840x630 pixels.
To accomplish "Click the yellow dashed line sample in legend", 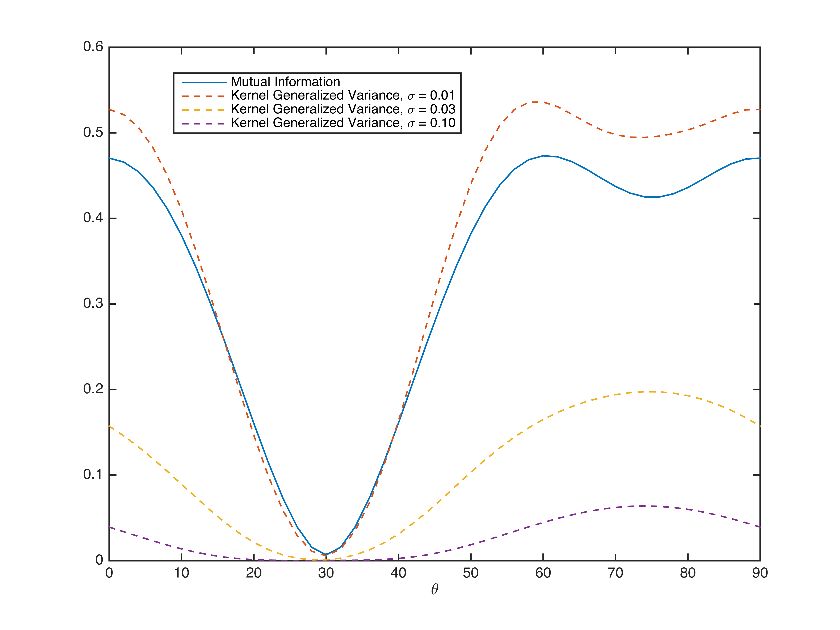I will [204, 110].
